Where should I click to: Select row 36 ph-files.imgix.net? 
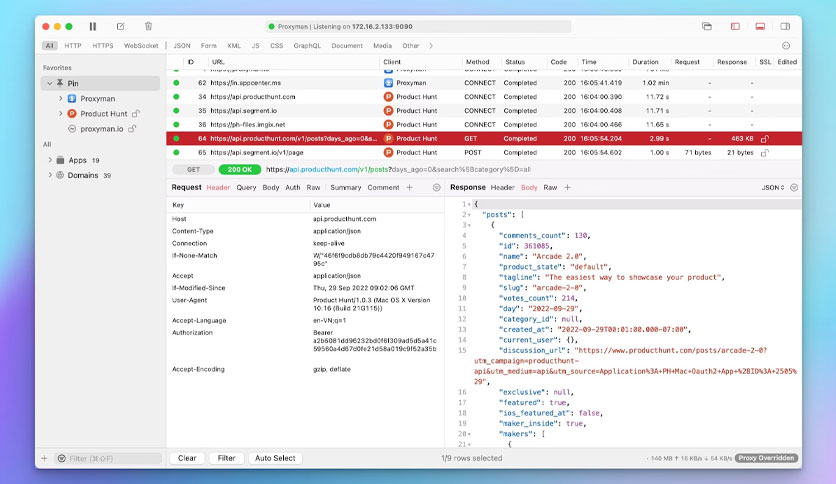(x=484, y=125)
